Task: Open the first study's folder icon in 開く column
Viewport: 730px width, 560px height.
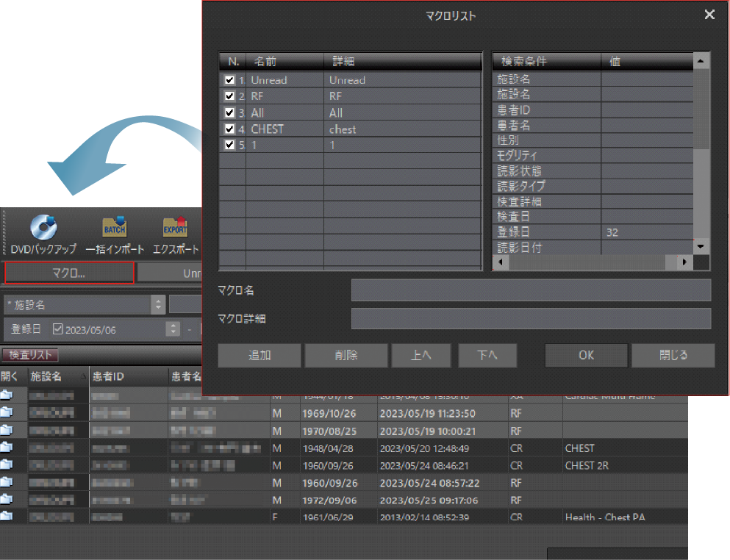Action: tap(9, 395)
